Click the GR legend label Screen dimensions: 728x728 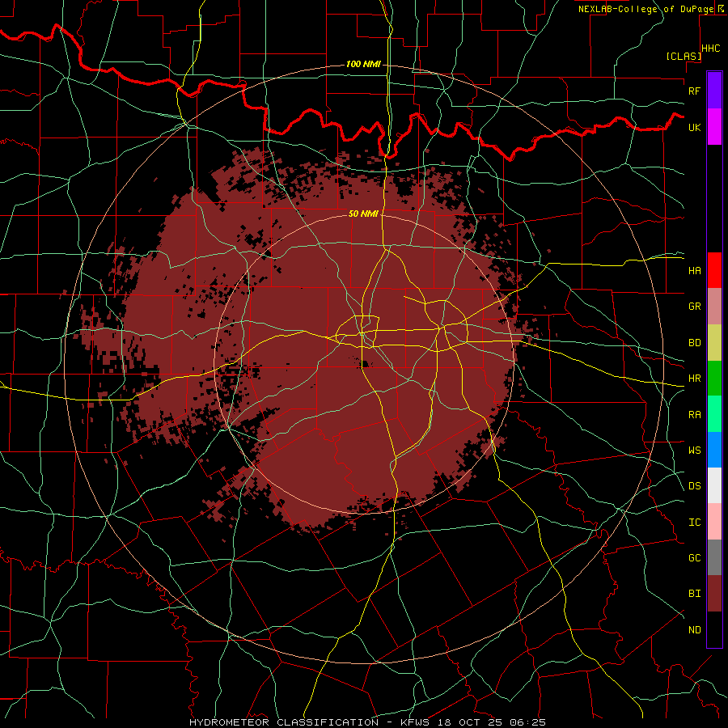tap(694, 307)
